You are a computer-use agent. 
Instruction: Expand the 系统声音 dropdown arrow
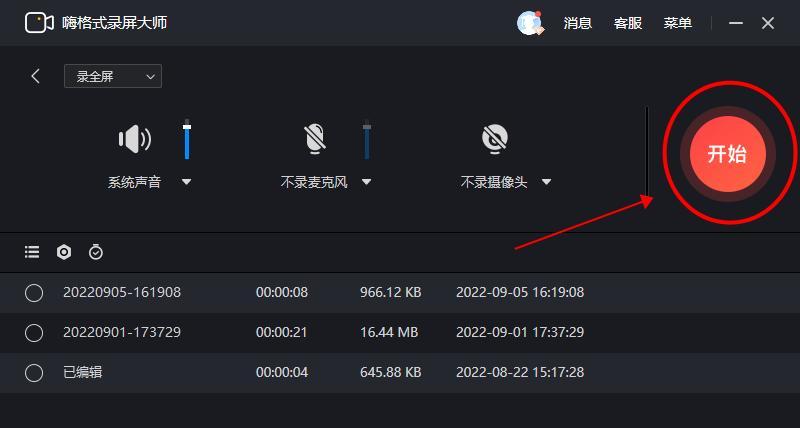(x=187, y=182)
